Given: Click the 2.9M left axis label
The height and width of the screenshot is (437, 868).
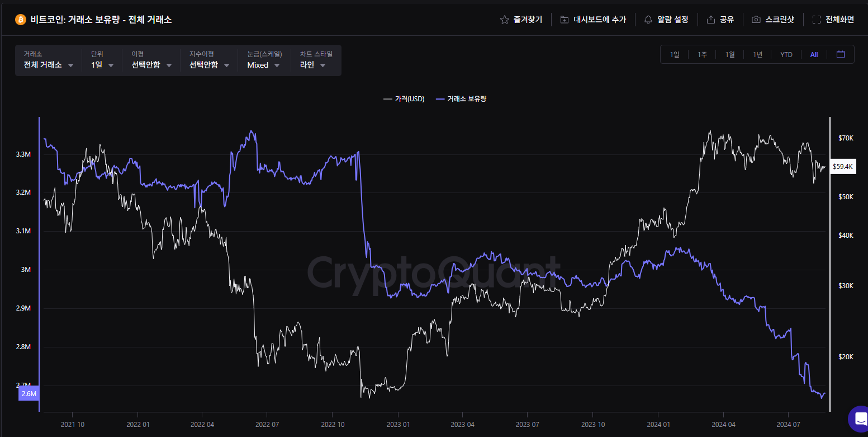Looking at the screenshot, I should pos(23,308).
